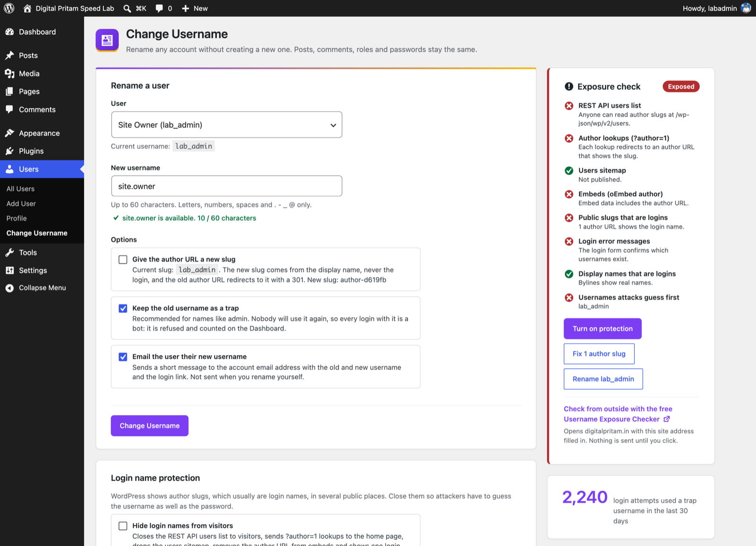
Task: Open the Media sidebar icon
Action: [x=9, y=73]
